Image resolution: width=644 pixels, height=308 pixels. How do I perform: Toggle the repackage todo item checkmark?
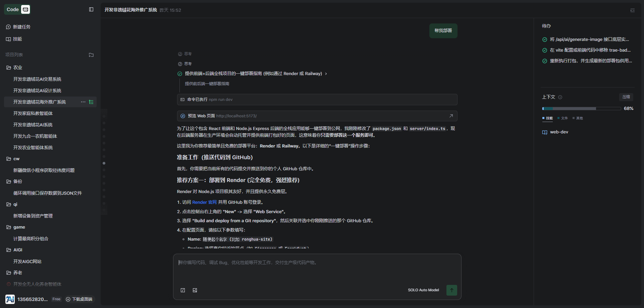point(545,61)
